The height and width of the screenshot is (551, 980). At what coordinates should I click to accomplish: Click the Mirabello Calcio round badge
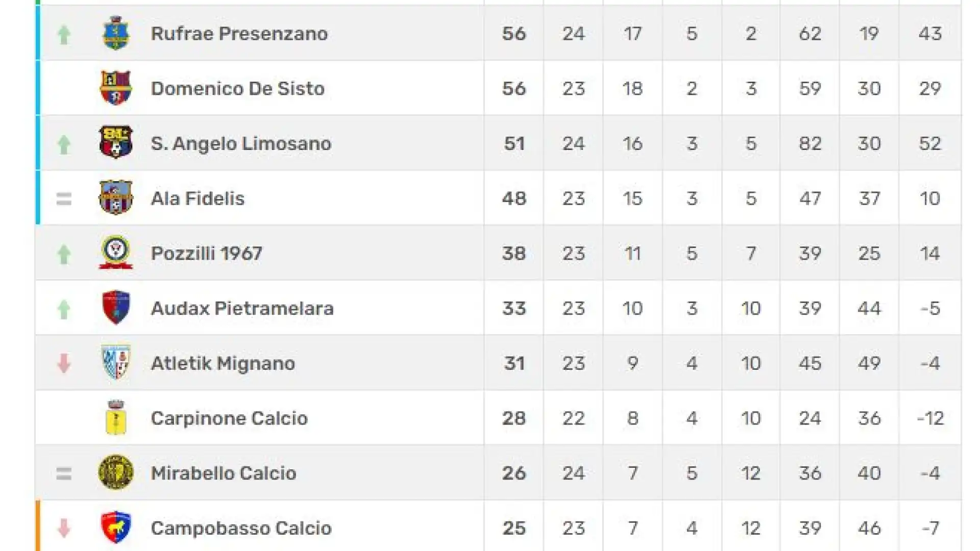[x=116, y=472]
